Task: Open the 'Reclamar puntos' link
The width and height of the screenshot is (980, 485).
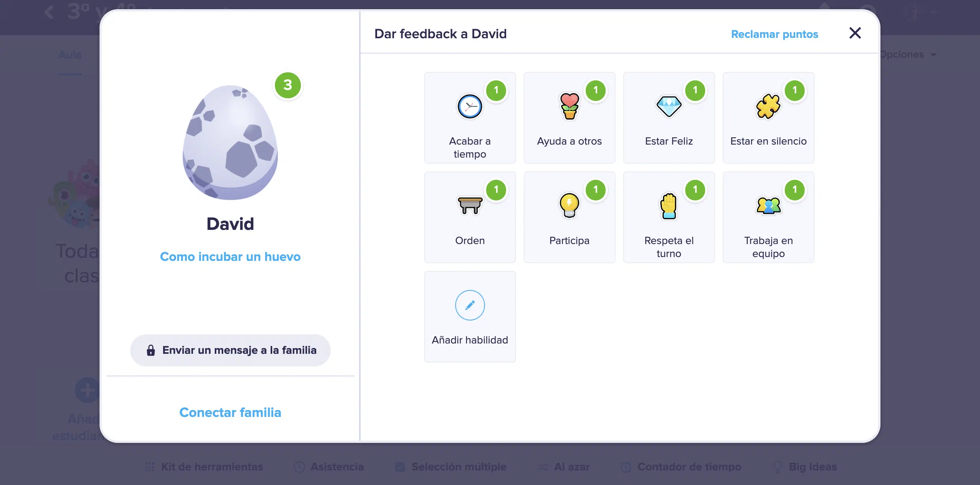Action: pos(774,34)
